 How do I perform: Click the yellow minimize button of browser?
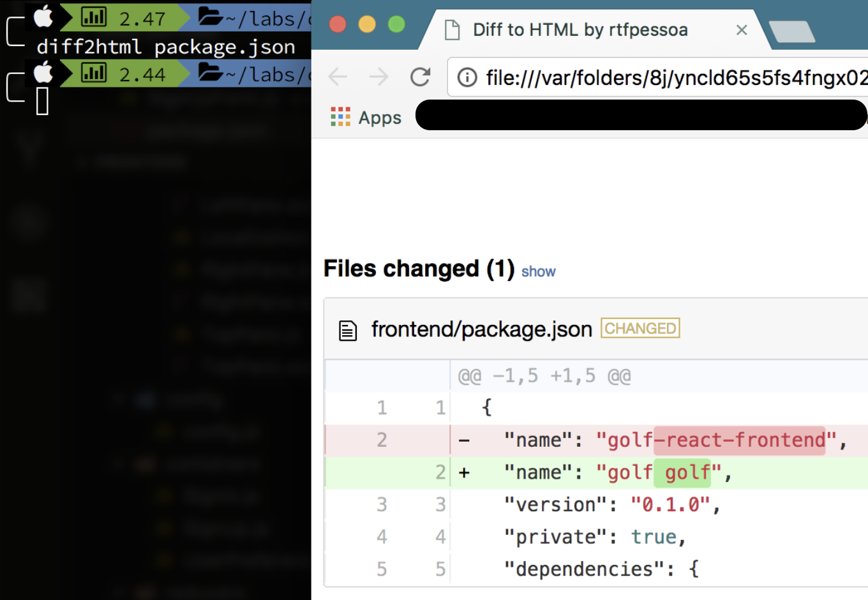tap(367, 24)
